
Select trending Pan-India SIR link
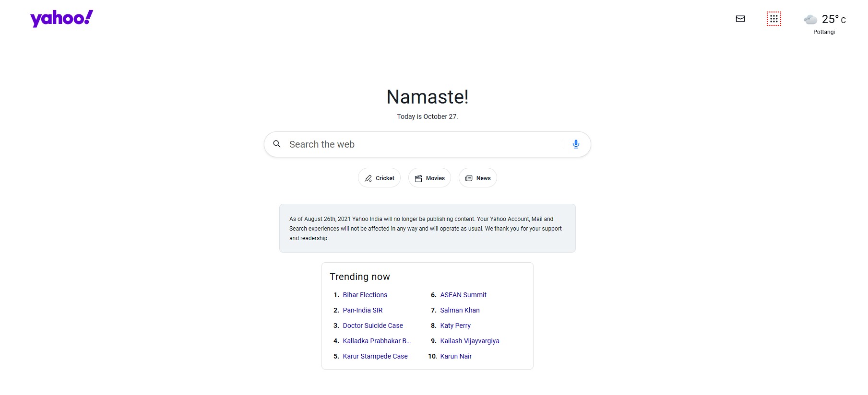coord(362,310)
